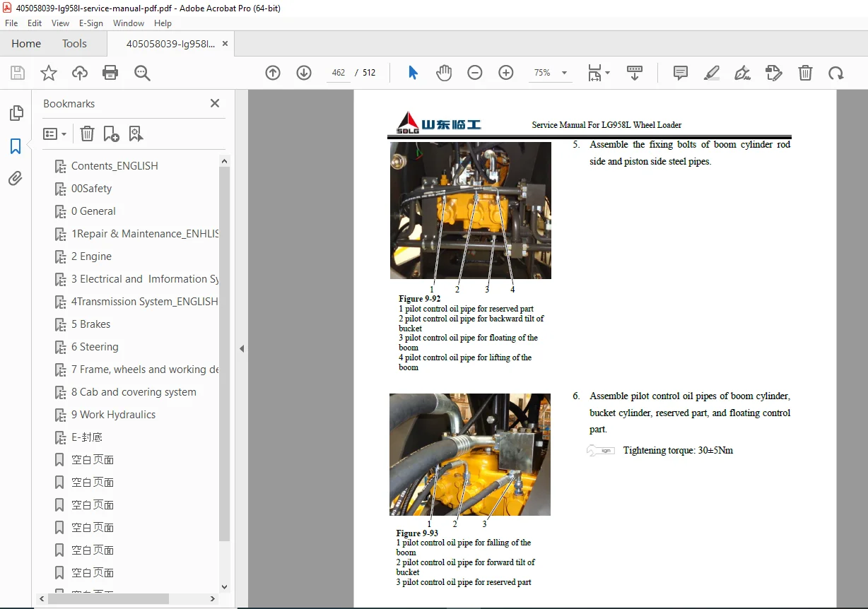Go to previous page arrow icon
This screenshot has width=868, height=609.
tap(273, 73)
